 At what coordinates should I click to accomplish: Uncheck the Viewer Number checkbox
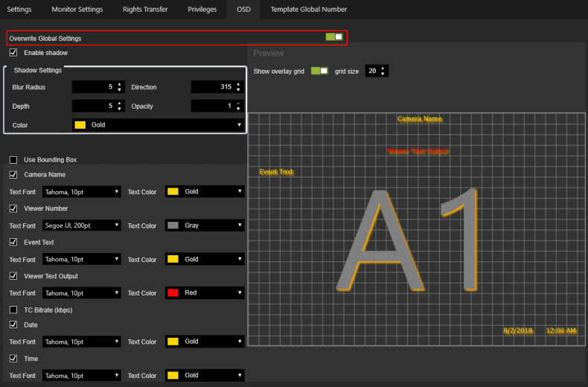[x=13, y=208]
